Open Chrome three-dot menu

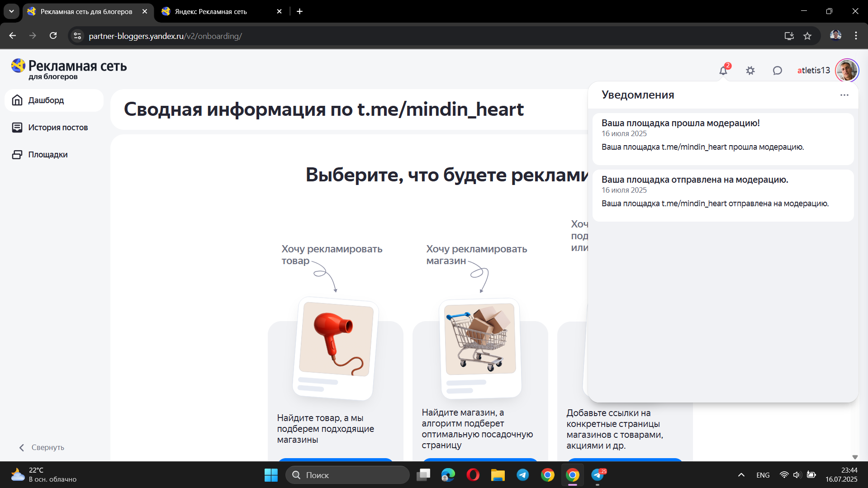point(856,36)
